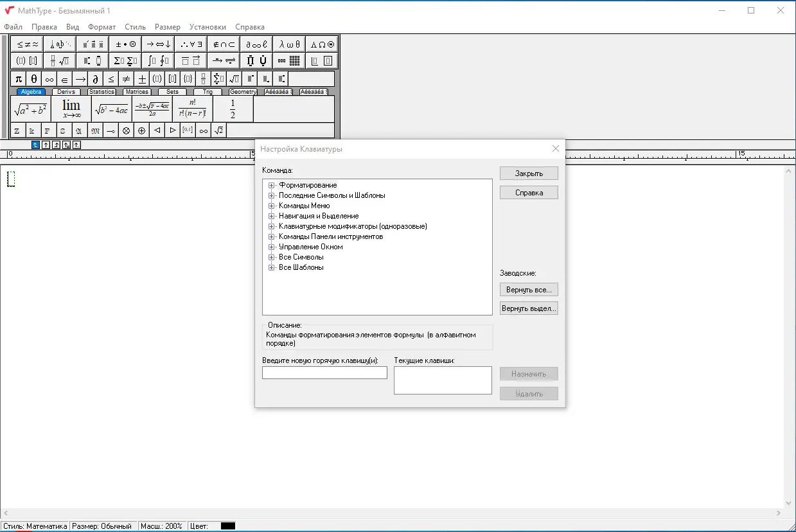Open the Установки menu
Image resolution: width=796 pixels, height=532 pixels.
point(208,27)
